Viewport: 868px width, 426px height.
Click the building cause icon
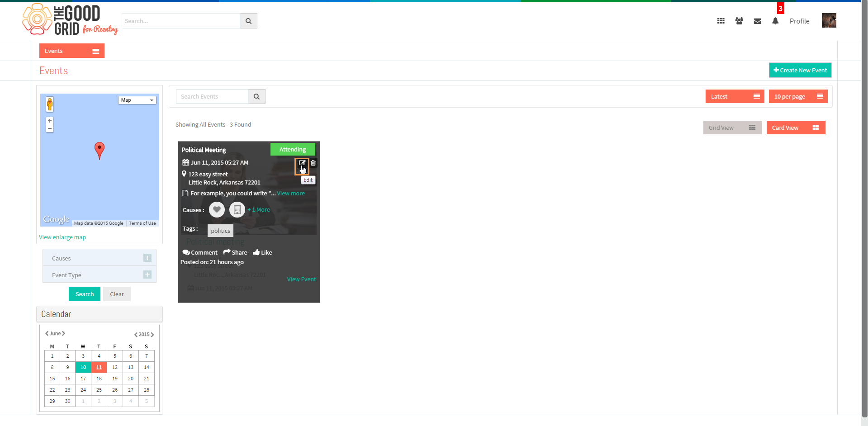point(237,209)
